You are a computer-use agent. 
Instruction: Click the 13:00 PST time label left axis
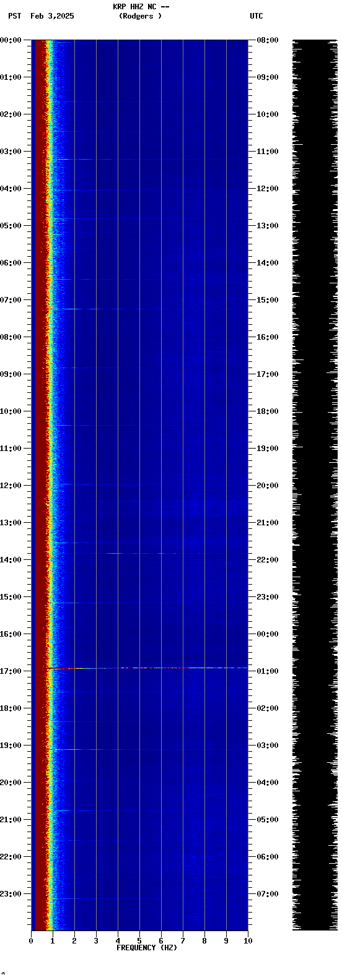[11, 523]
